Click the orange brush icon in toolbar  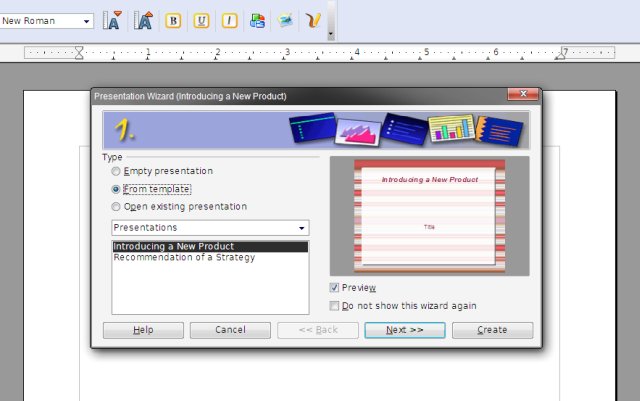[314, 20]
